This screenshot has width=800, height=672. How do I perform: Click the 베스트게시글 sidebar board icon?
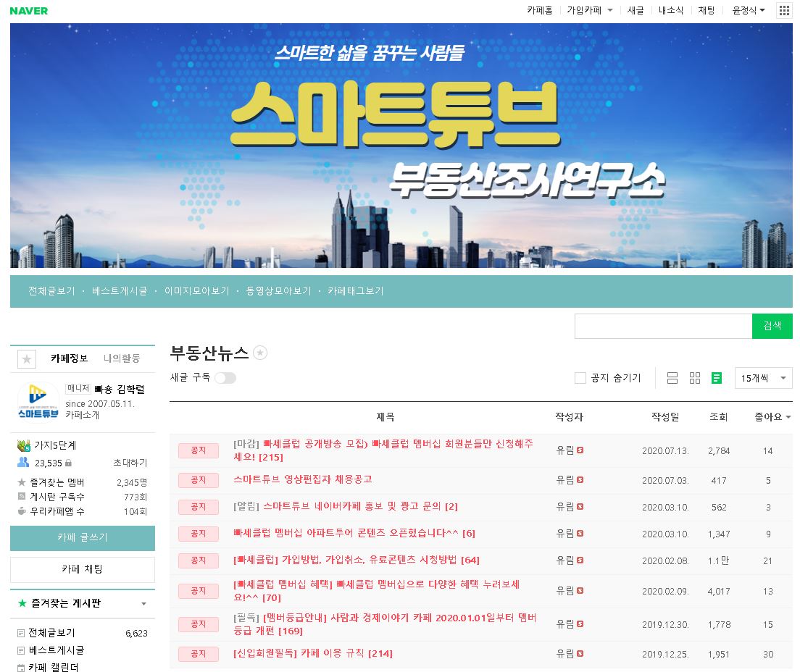[x=21, y=650]
